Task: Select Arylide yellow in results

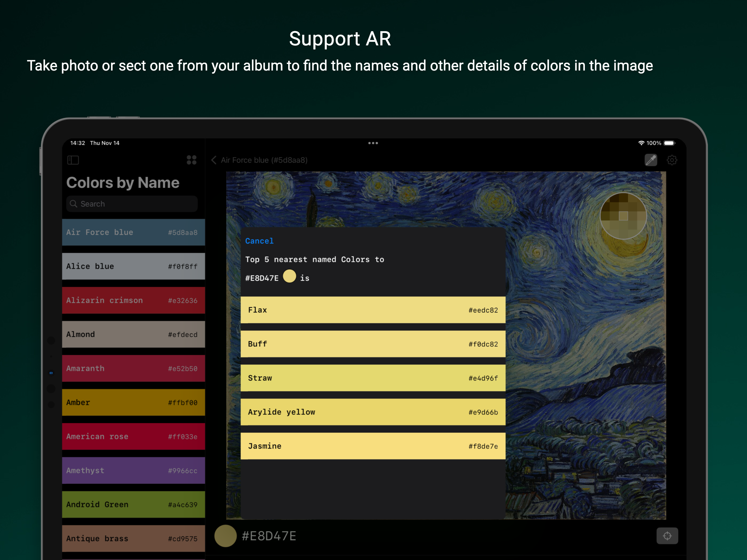Action: point(373,412)
